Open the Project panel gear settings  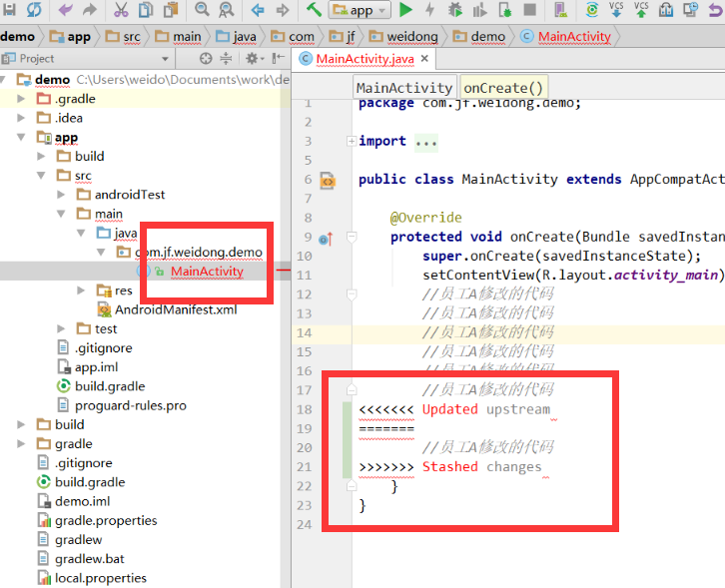[x=255, y=58]
